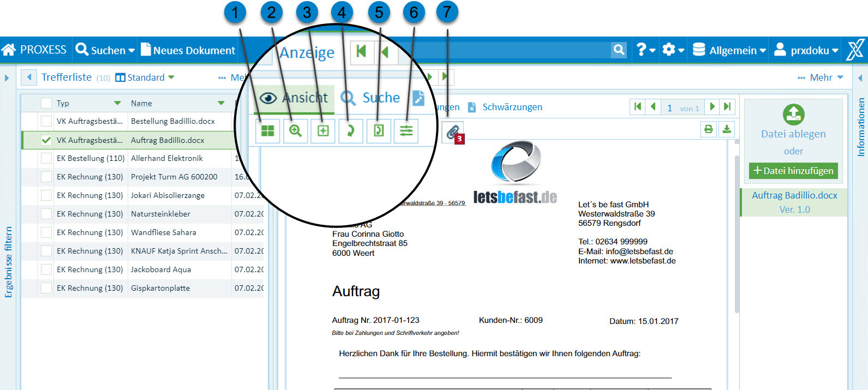Click the rotate page icon
This screenshot has width=868, height=390.
(351, 131)
